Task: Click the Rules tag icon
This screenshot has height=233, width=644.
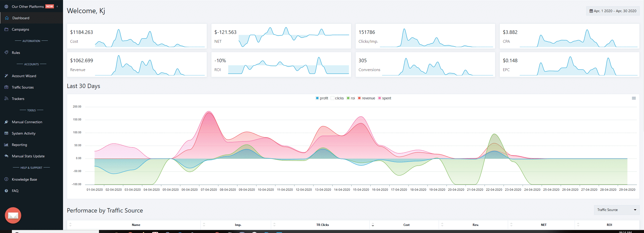Action: 6,52
